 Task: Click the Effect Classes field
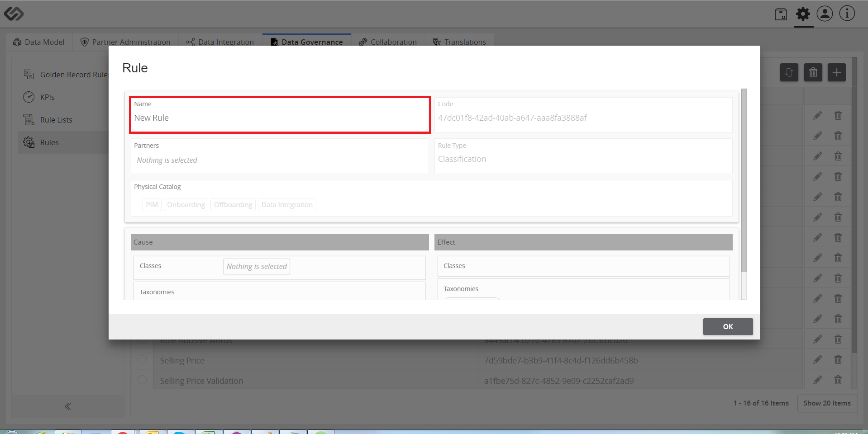point(583,266)
